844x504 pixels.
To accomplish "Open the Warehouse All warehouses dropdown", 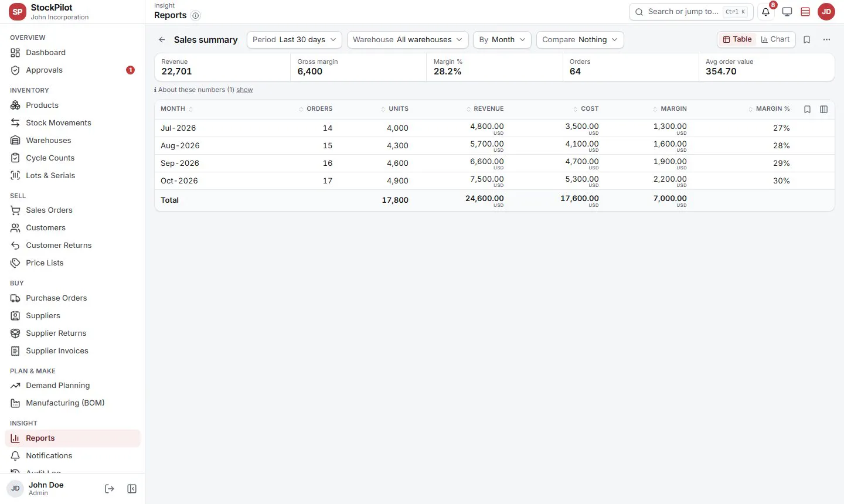I will tap(408, 40).
